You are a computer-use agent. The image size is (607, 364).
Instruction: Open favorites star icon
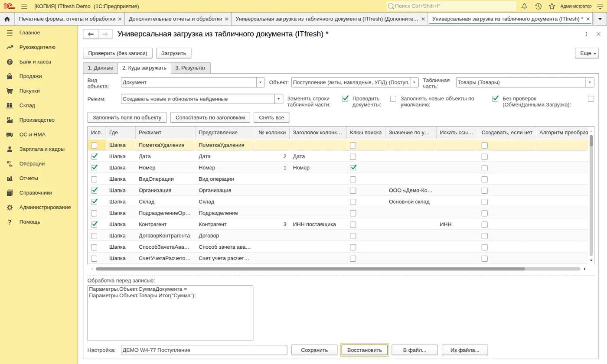click(x=552, y=6)
